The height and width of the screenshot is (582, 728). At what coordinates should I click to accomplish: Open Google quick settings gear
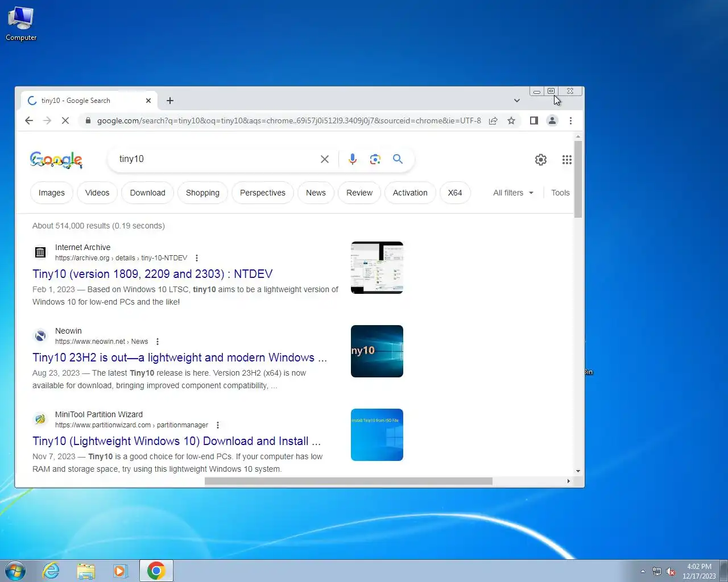click(x=541, y=160)
